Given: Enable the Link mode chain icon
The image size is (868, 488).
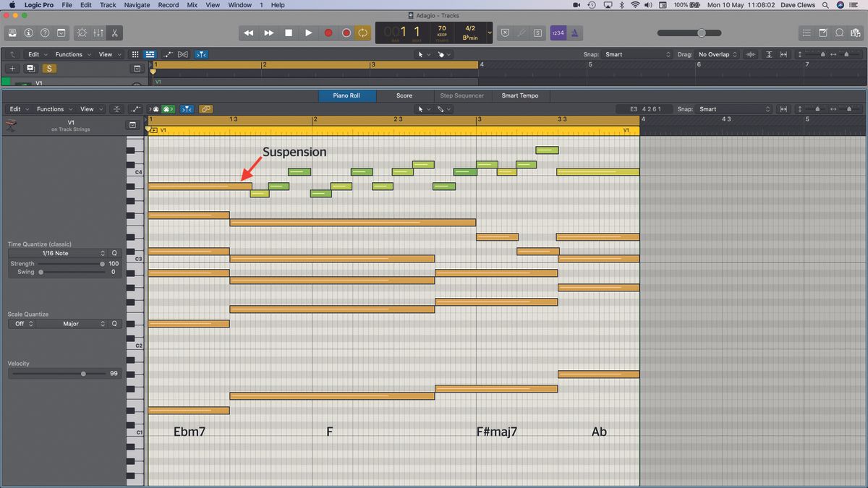Looking at the screenshot, I should [x=205, y=108].
